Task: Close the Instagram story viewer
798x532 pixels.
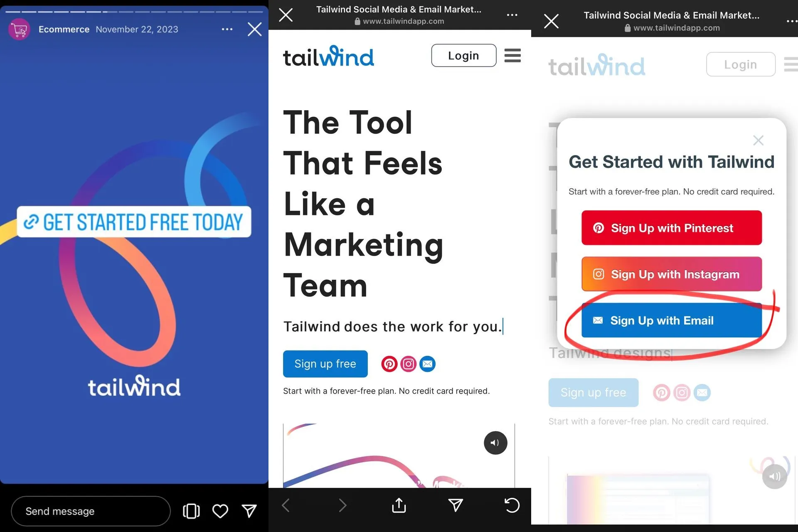Action: tap(255, 29)
